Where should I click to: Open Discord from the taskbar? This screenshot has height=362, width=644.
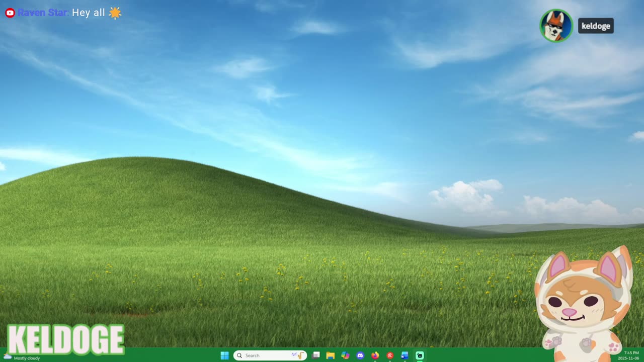tap(360, 355)
